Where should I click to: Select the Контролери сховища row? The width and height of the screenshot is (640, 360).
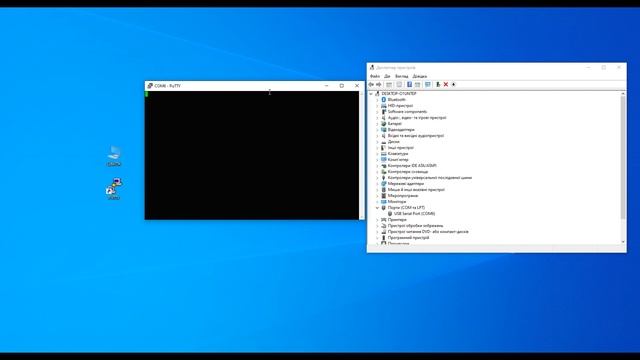(408, 172)
